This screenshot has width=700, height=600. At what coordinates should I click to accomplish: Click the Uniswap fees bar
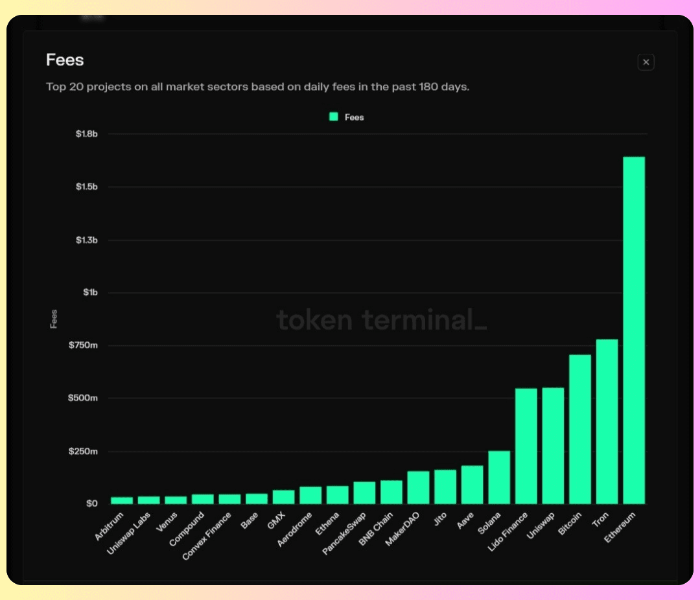553,445
